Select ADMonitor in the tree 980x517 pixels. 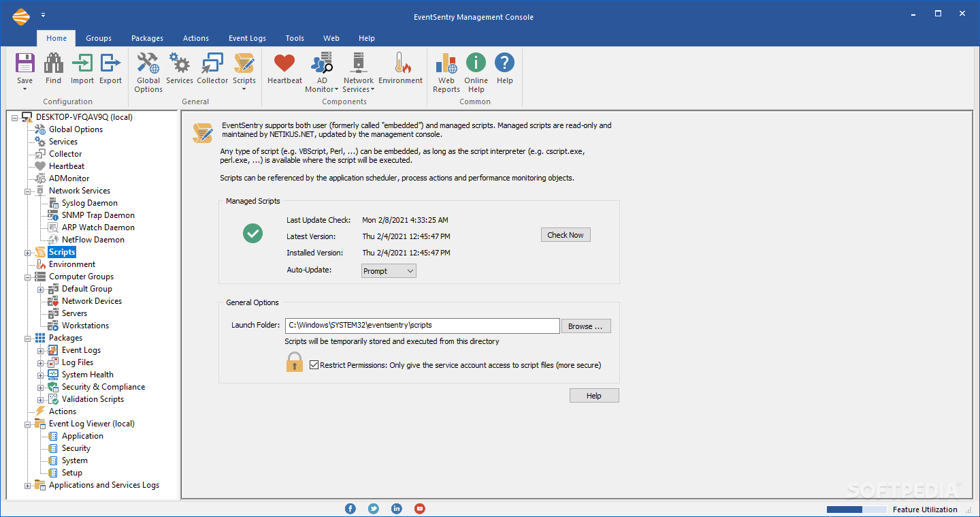(x=69, y=178)
